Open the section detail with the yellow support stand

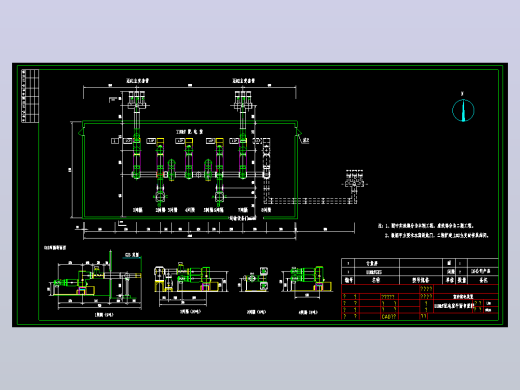click(x=191, y=283)
